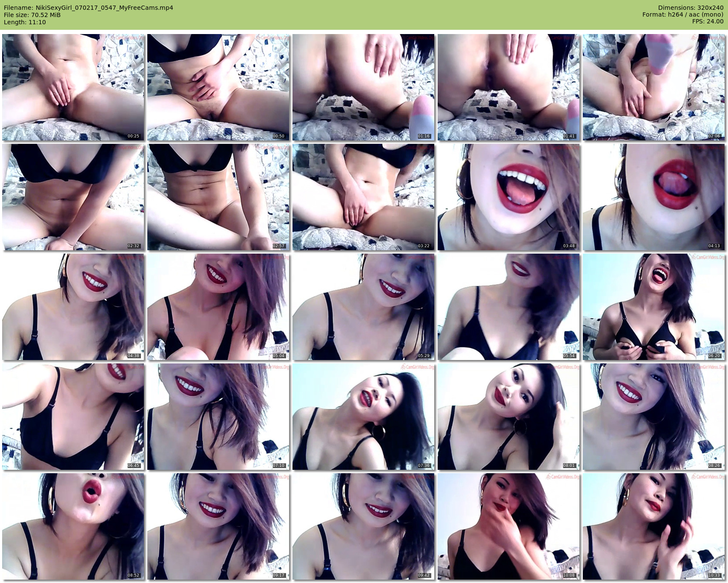Screen dimensions: 728x583
Task: Select the thumbnail at time 04:13
Action: pyautogui.click(x=654, y=197)
